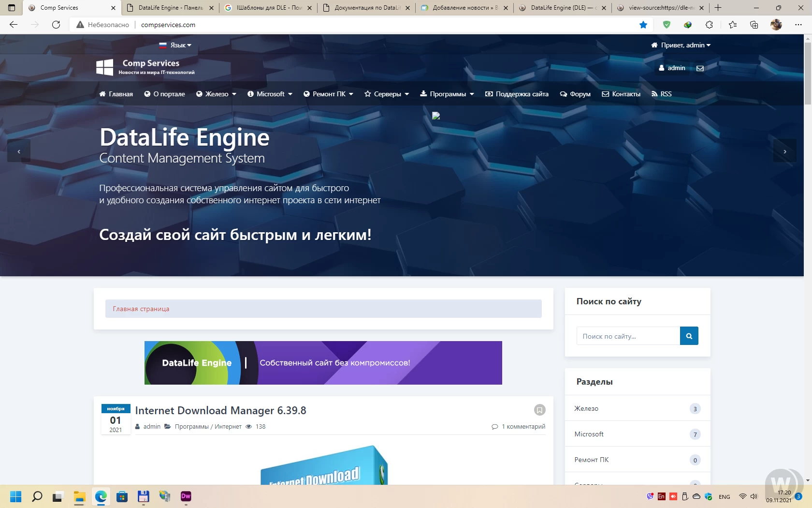Open the browser settings ellipsis menu
The width and height of the screenshot is (812, 508).
(798, 25)
